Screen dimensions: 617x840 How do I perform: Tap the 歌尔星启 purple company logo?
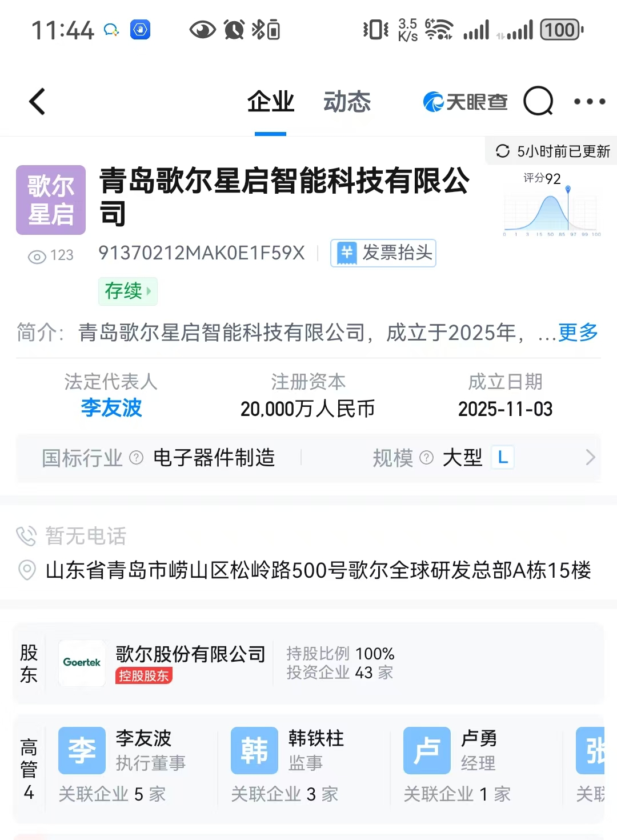(x=50, y=199)
